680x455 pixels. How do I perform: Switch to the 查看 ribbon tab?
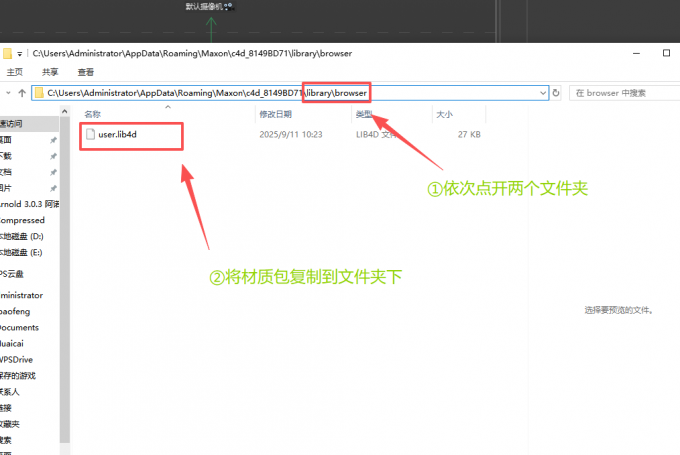click(86, 72)
